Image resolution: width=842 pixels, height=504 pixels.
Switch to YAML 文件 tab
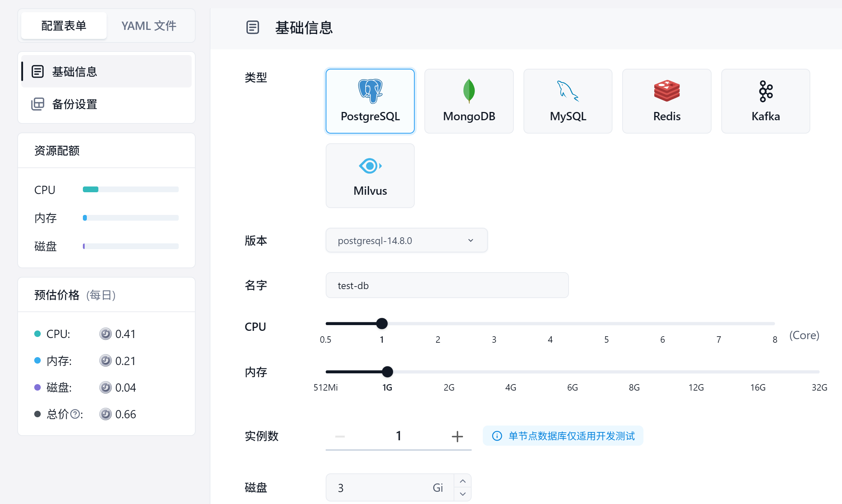(x=149, y=26)
